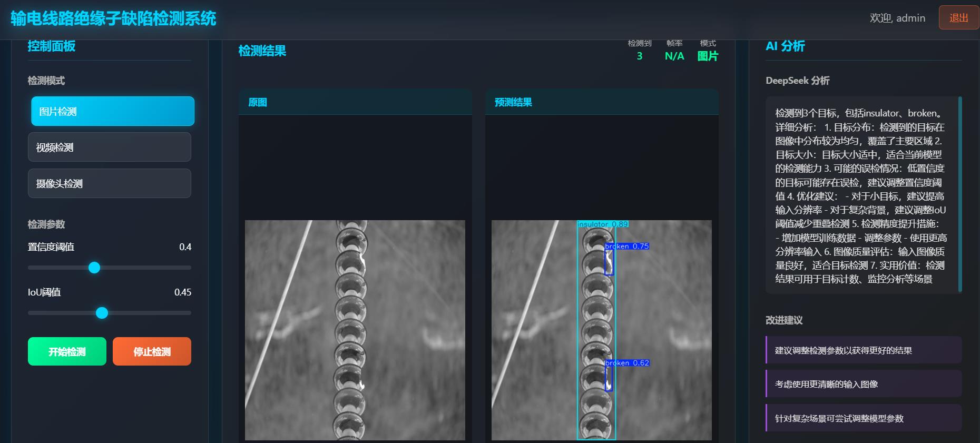Click the detected count value 3
The height and width of the screenshot is (443, 980).
[640, 56]
